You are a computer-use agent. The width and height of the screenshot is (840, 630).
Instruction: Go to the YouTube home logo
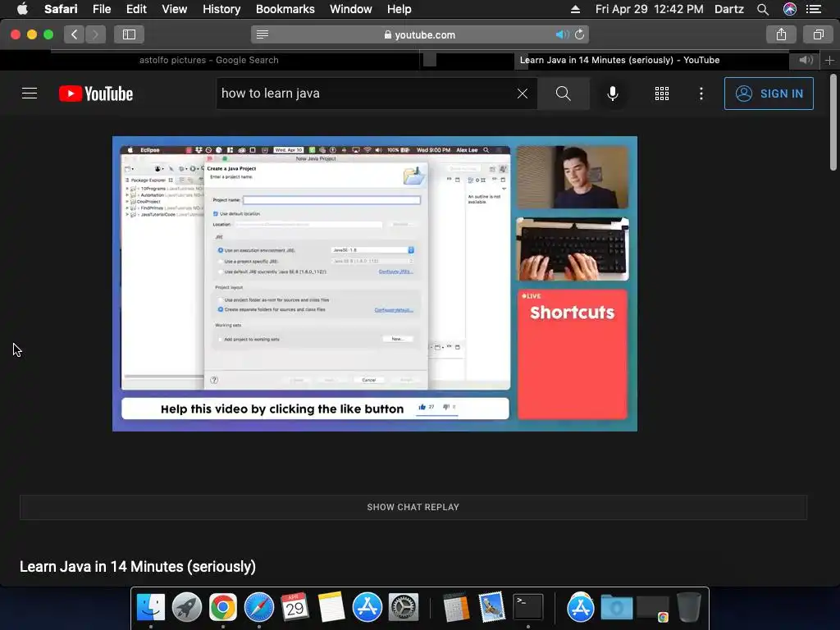point(96,94)
